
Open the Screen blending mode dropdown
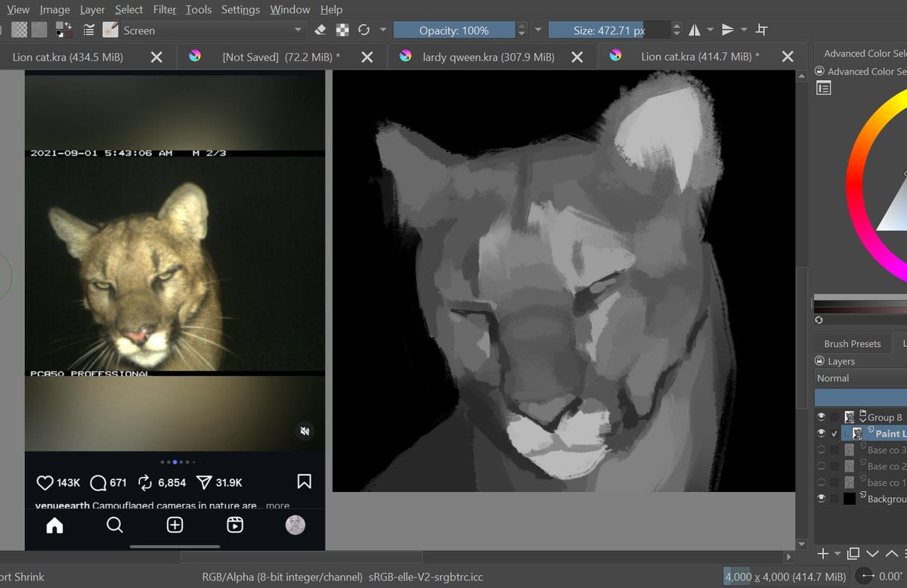pos(212,32)
